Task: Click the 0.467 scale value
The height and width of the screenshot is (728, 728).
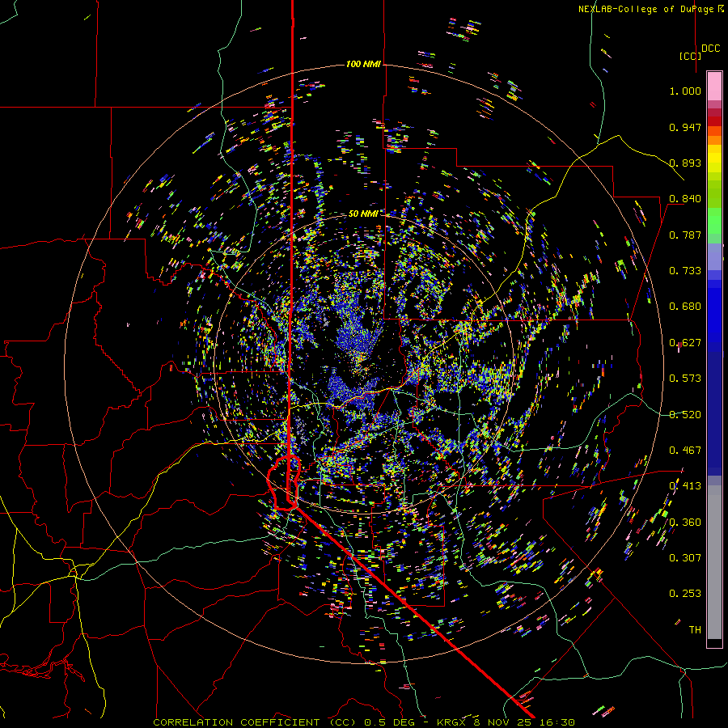Action: pyautogui.click(x=685, y=451)
